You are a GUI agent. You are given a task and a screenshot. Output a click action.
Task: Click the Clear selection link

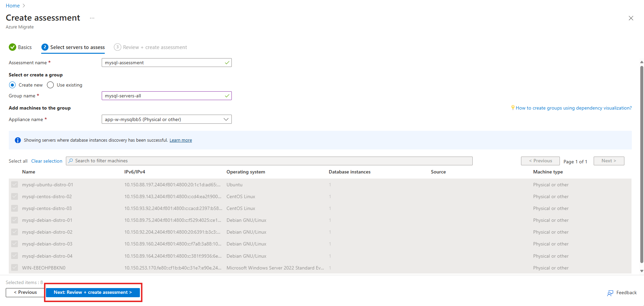(x=47, y=161)
